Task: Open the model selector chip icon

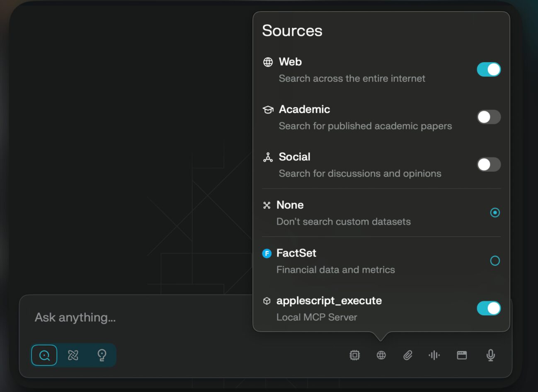Action: (355, 355)
